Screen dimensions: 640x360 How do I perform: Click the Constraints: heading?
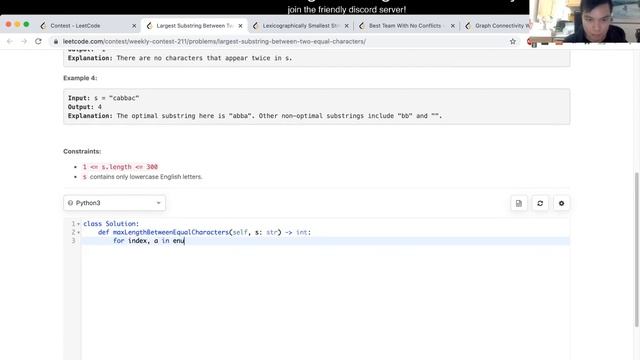click(x=82, y=151)
